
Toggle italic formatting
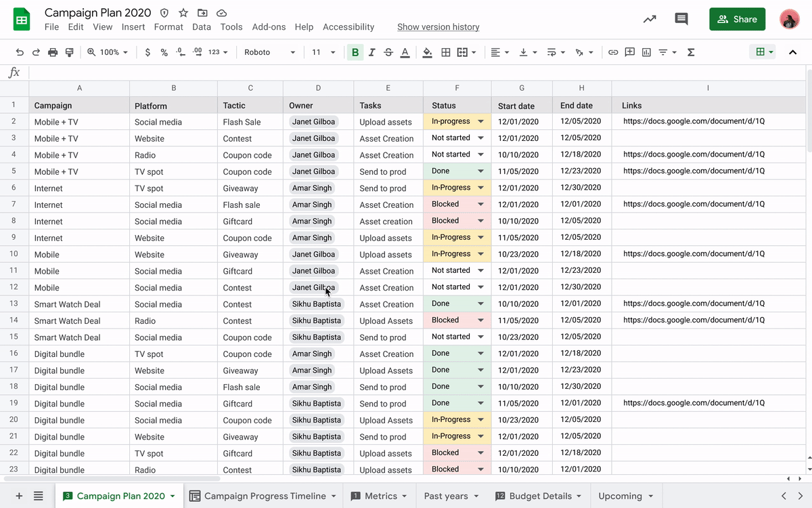point(371,51)
